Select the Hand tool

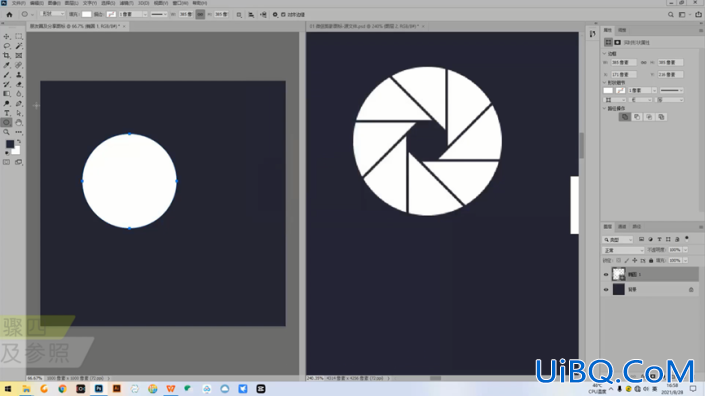(x=18, y=122)
